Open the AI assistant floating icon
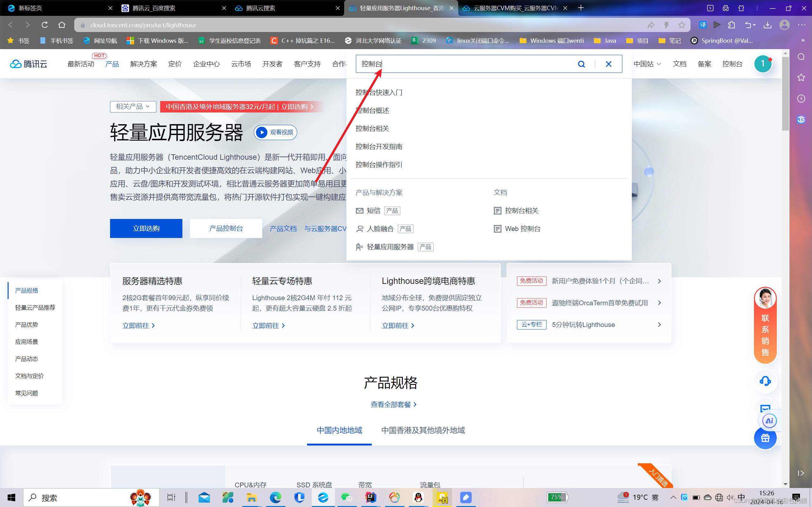The image size is (812, 507). [x=769, y=421]
